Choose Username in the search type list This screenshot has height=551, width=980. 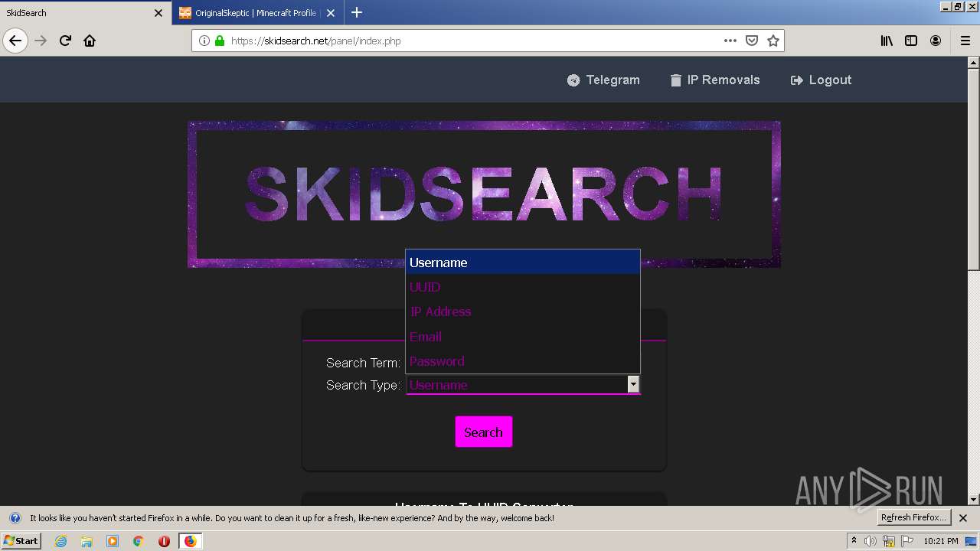click(x=523, y=262)
